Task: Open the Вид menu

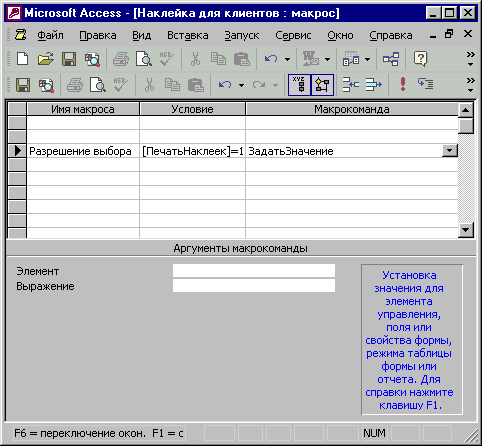Action: click(142, 35)
